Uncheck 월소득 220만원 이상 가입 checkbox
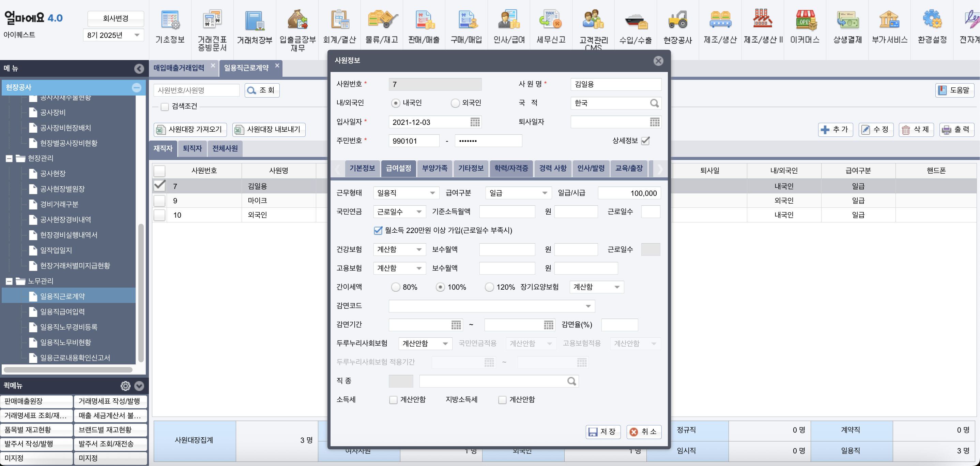Screen dimensions: 980x466 tap(378, 230)
